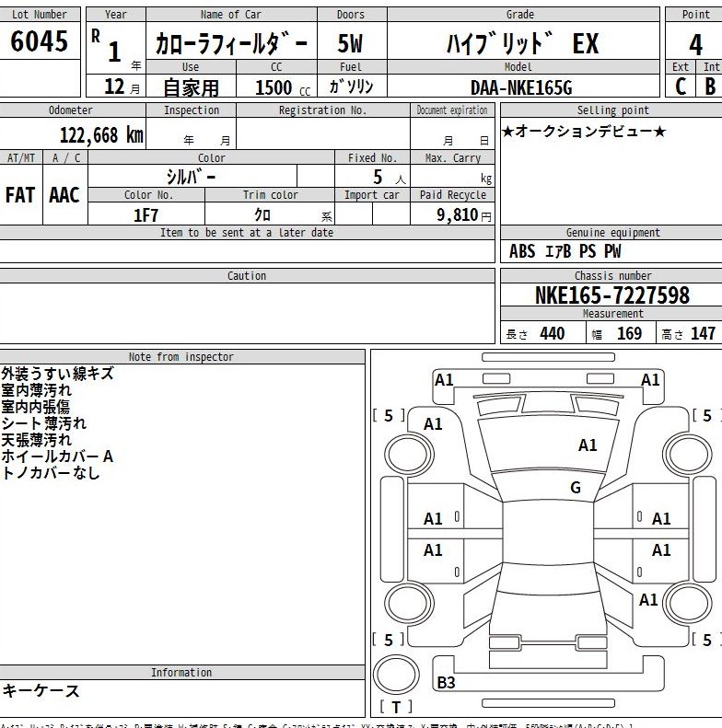This screenshot has width=722, height=728.
Task: Select inspector note トノカバーなし
Action: [x=51, y=473]
